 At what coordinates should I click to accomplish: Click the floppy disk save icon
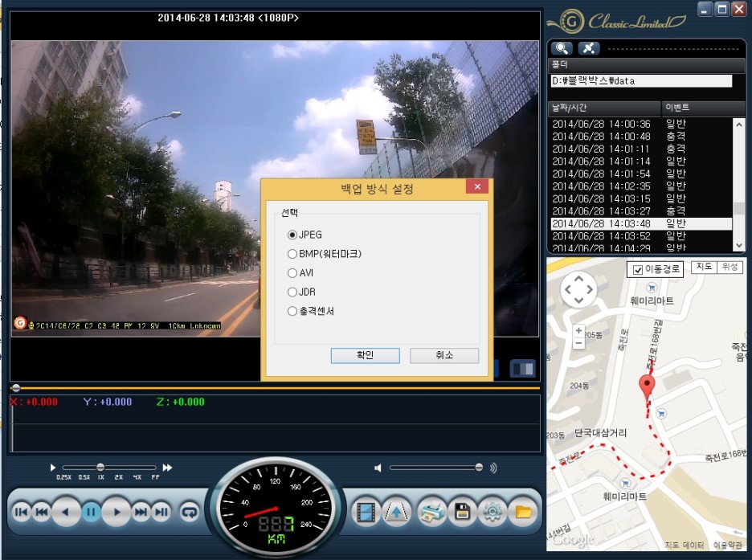(x=462, y=511)
